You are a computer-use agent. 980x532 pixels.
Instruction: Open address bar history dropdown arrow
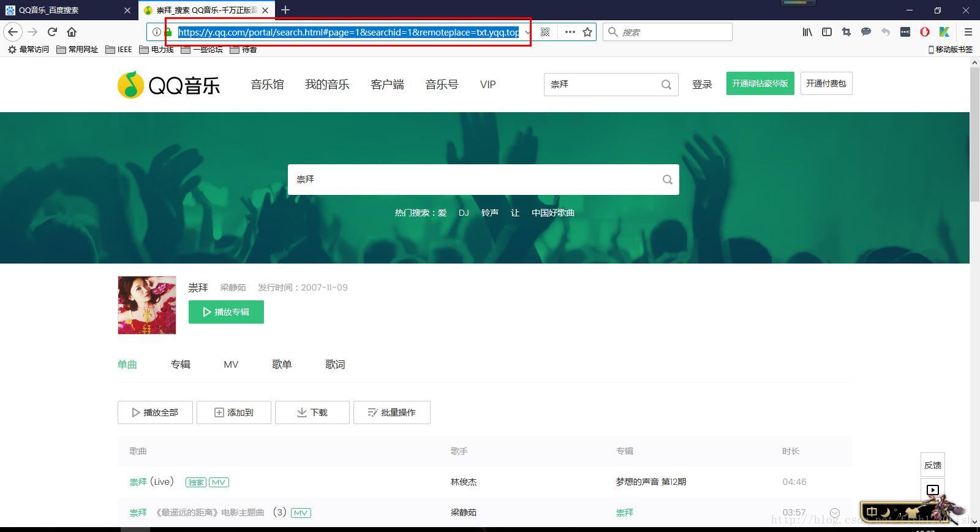click(x=527, y=32)
